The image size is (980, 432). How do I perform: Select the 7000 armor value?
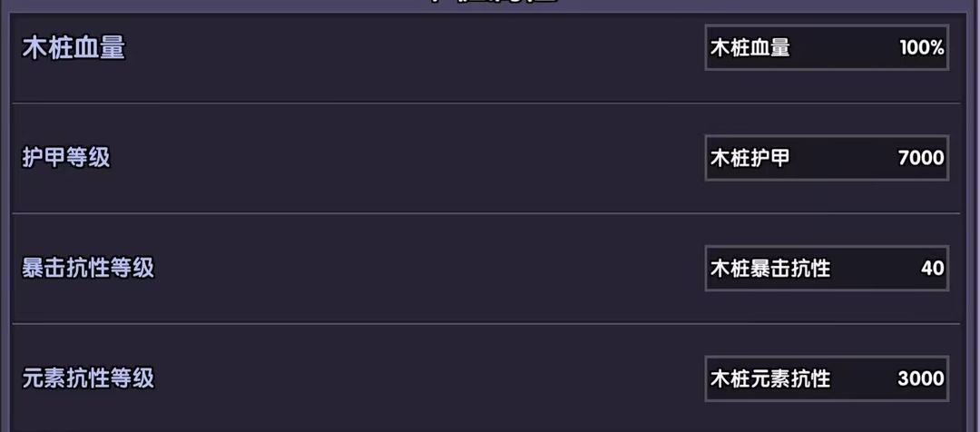click(920, 158)
